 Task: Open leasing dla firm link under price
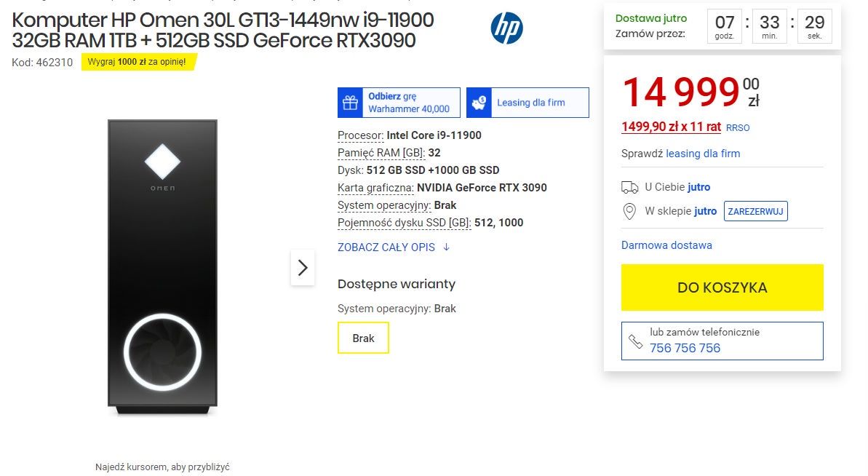703,154
